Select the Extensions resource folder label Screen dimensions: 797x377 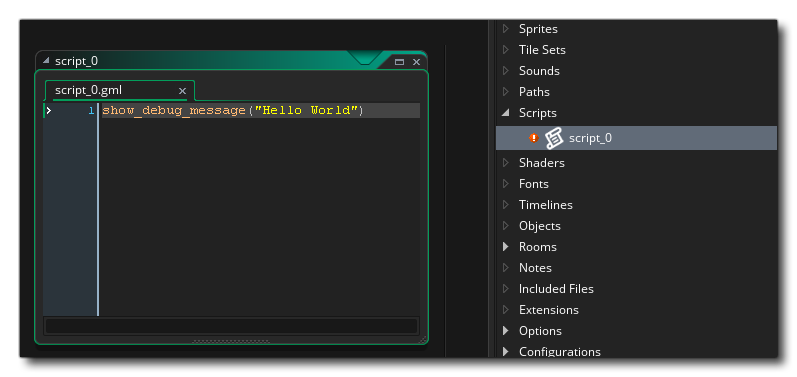tap(548, 310)
